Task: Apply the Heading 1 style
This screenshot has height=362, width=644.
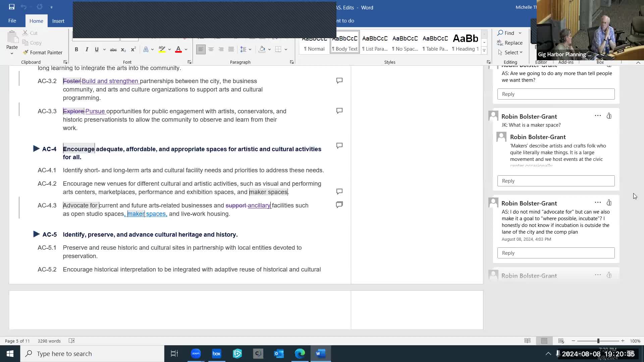Action: pyautogui.click(x=465, y=42)
